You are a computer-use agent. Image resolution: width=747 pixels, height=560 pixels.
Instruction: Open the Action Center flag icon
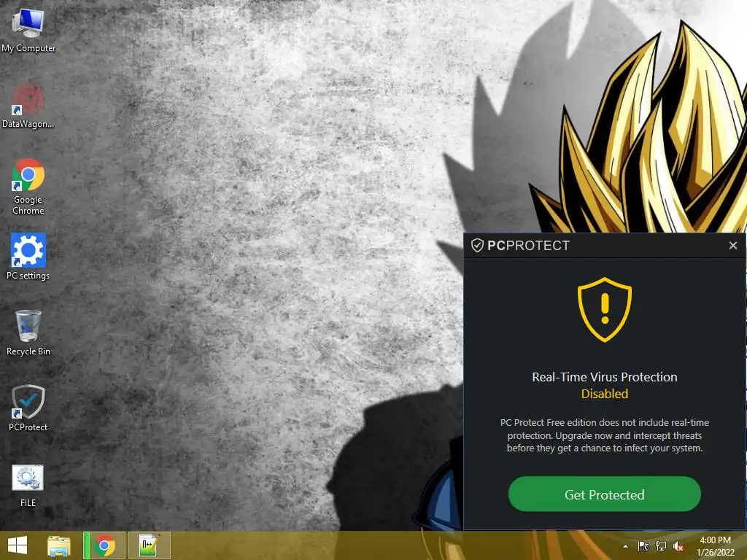(643, 546)
